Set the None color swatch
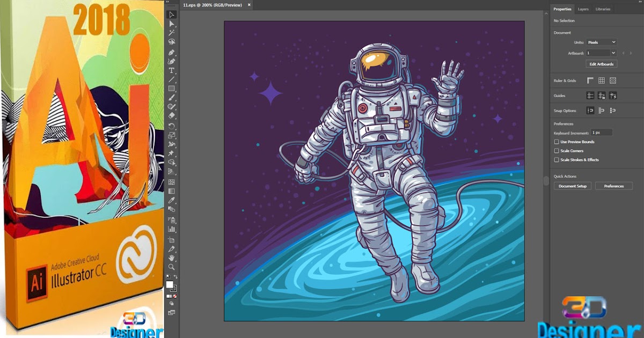 coord(175,296)
